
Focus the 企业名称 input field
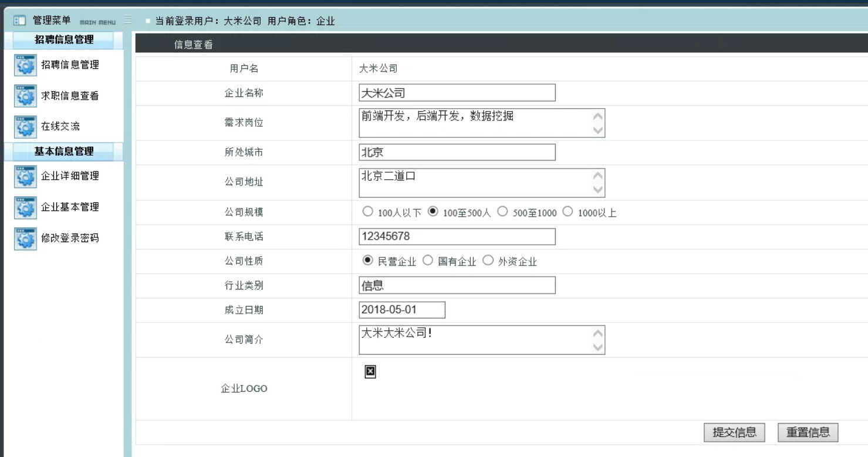(457, 93)
